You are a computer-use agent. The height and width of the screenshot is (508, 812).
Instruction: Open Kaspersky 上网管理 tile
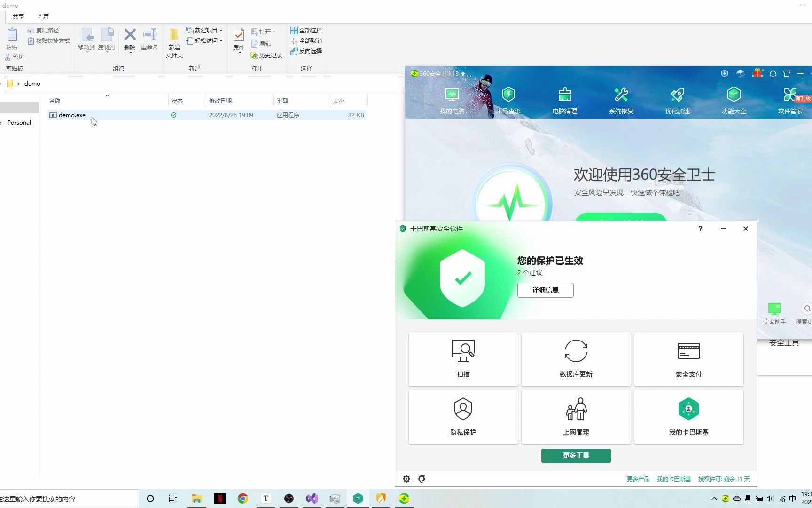pos(576,417)
